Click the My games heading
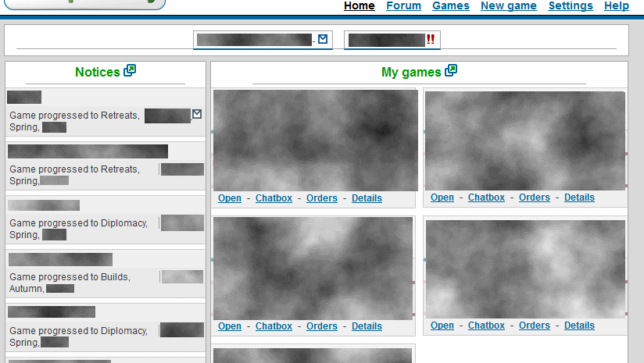 pyautogui.click(x=411, y=72)
